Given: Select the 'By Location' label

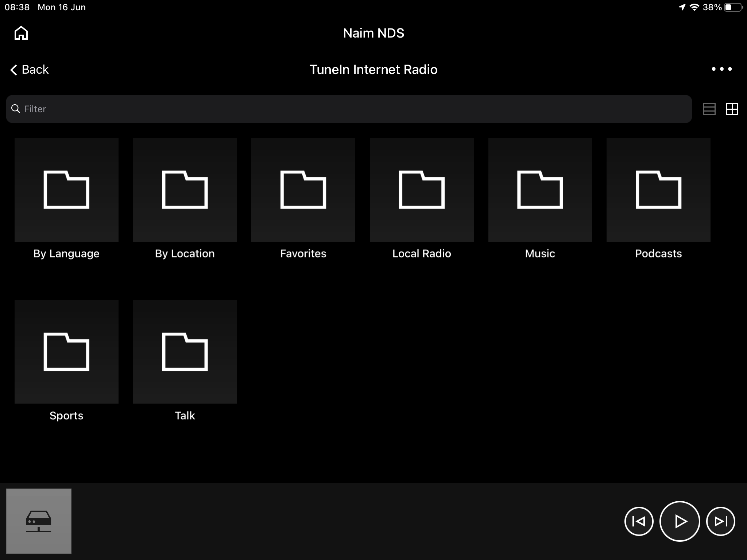Looking at the screenshot, I should coord(185,254).
